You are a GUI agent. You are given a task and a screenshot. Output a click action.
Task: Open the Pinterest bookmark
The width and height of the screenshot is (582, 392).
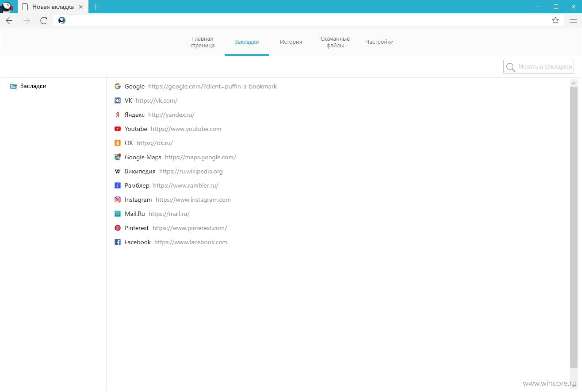click(x=137, y=228)
